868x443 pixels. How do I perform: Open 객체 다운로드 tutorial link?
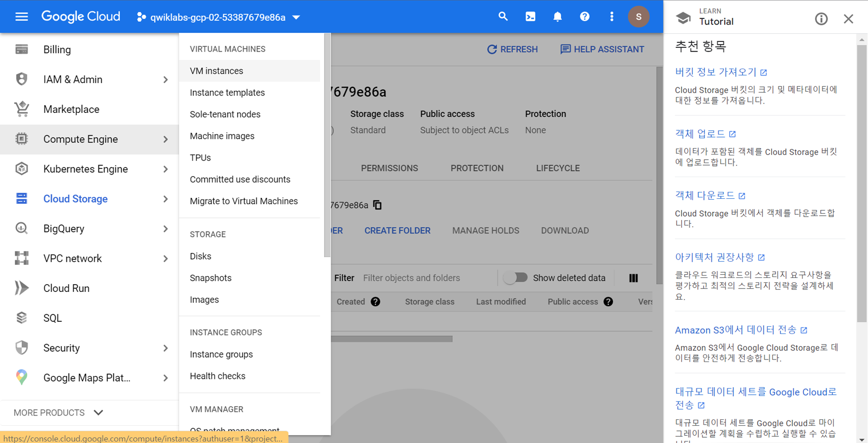pyautogui.click(x=710, y=195)
